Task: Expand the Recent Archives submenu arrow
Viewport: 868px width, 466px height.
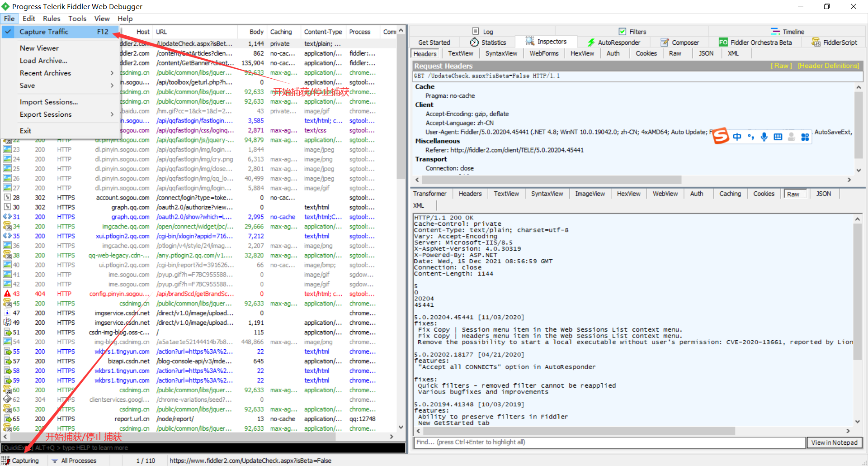Action: point(112,73)
